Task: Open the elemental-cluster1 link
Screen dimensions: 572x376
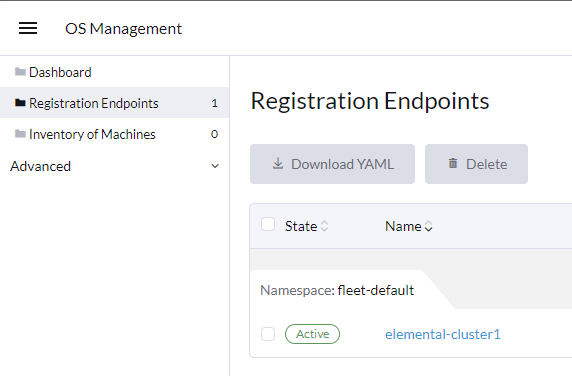Action: pos(443,334)
